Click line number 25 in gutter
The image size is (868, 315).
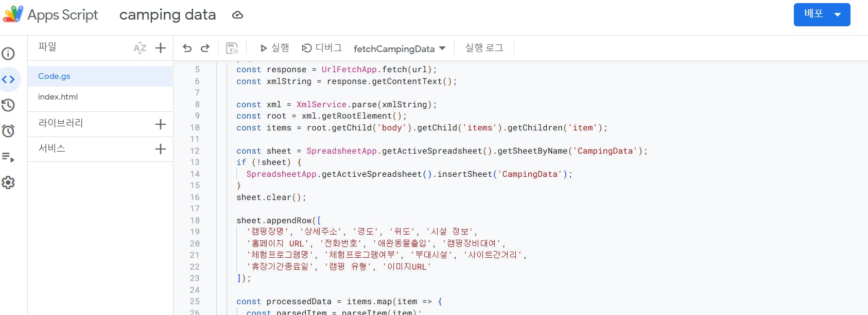click(x=195, y=302)
